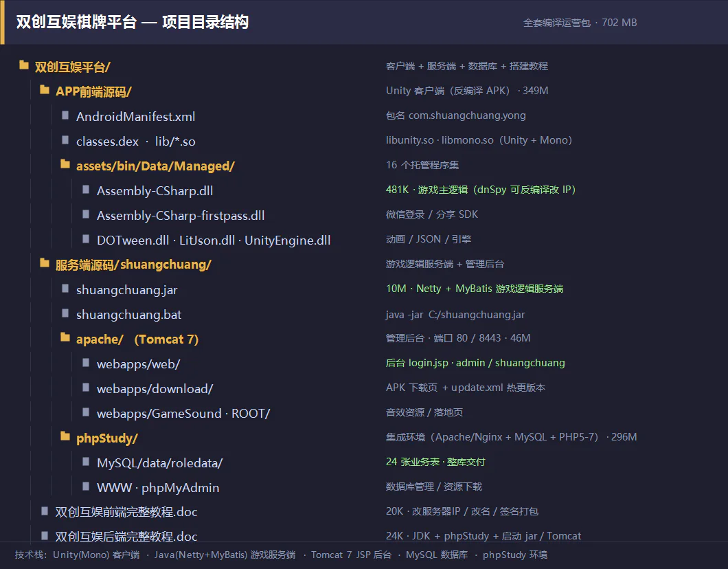Click description java -jar C:/shuangchuang.jar

pos(455,315)
